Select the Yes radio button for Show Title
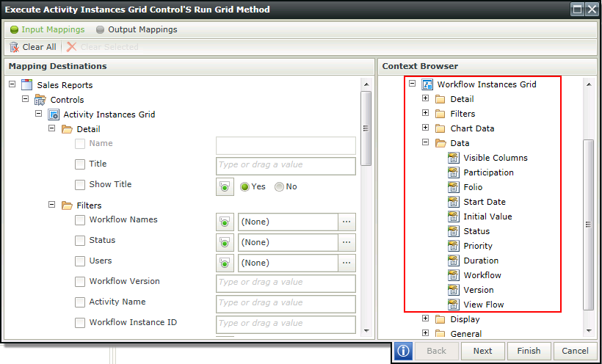The height and width of the screenshot is (364, 602). pyautogui.click(x=244, y=187)
